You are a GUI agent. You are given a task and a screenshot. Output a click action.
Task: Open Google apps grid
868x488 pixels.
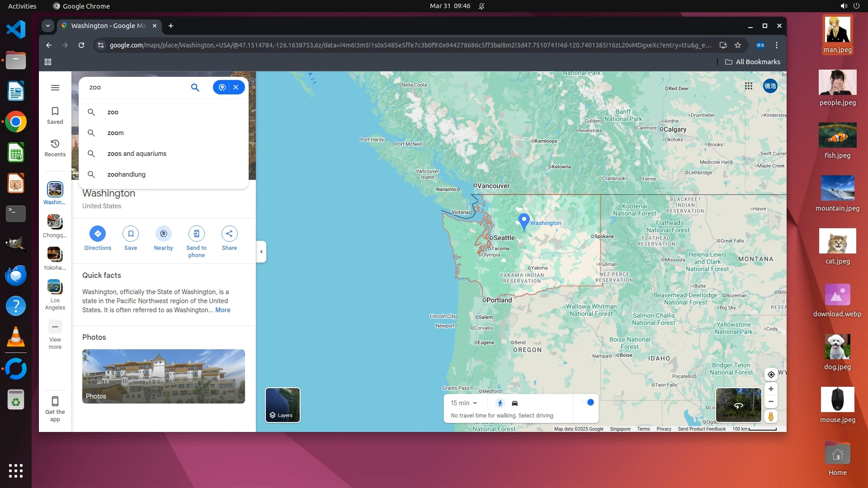click(749, 86)
